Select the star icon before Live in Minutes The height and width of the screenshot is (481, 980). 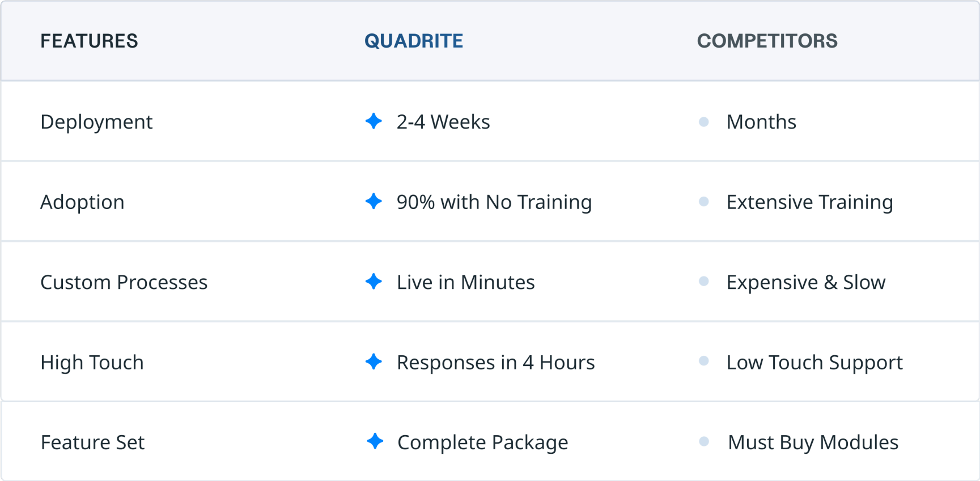374,281
